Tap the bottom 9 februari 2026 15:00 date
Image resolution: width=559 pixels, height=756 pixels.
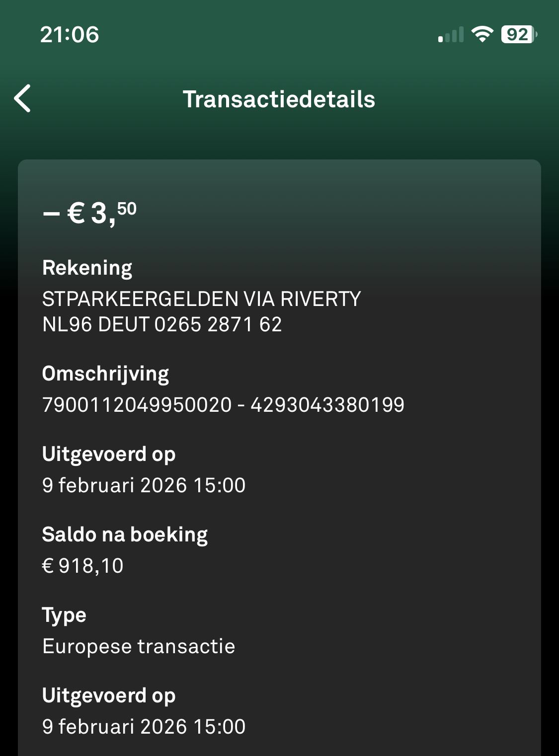click(144, 727)
